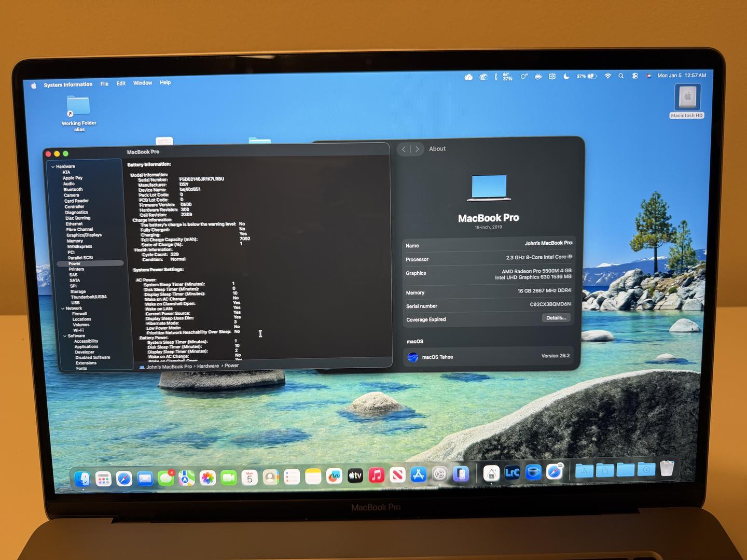Collapse the Software category chevron
Screen dimensions: 747x560
click(x=65, y=336)
